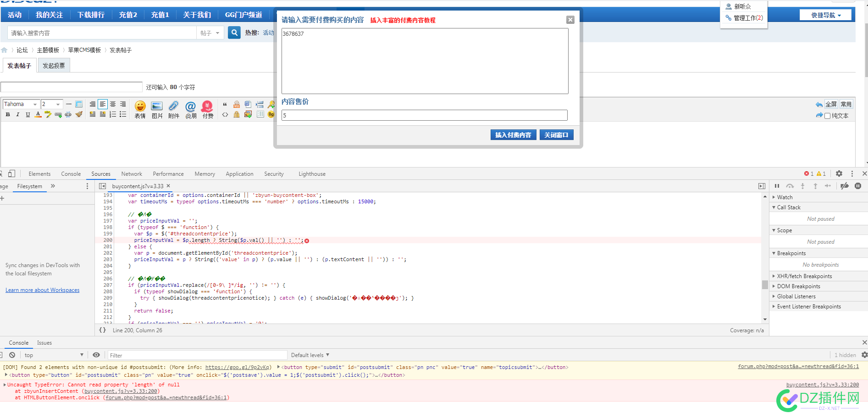Open the Tahoma font dropdown
Viewport: 868px width, 419px height.
click(21, 104)
